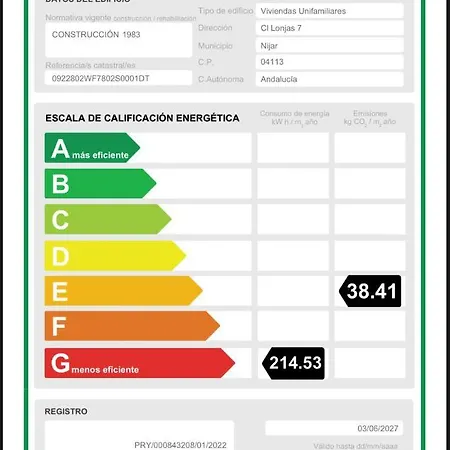Click the CONSTRUCCIÓN 1983 field
Viewport: 450px width, 450px height.
point(118,40)
